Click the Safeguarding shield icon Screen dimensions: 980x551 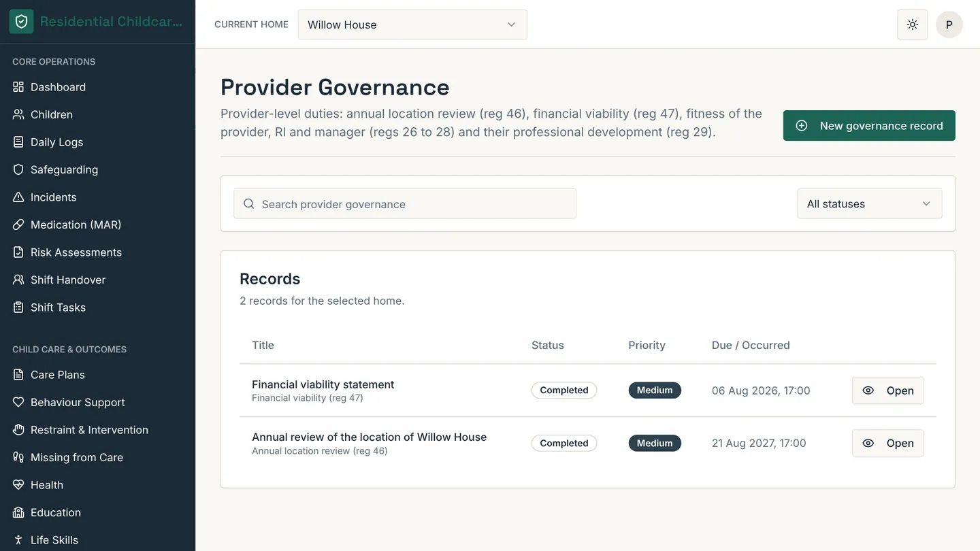click(18, 169)
